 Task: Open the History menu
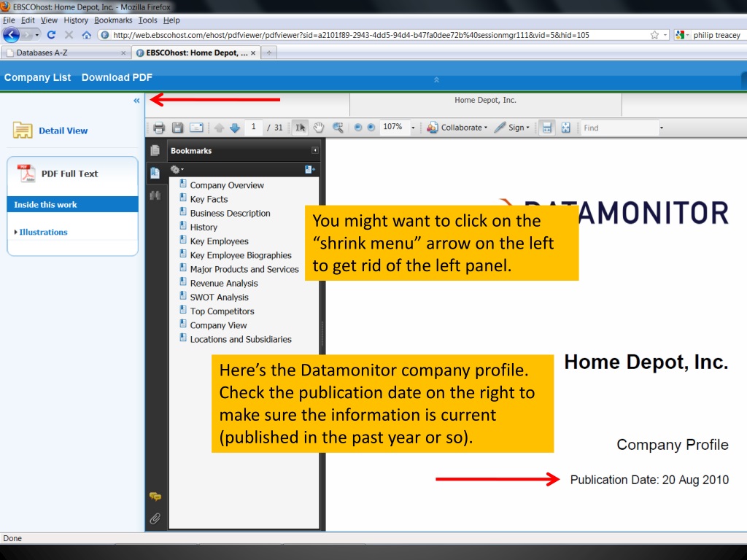[x=76, y=20]
